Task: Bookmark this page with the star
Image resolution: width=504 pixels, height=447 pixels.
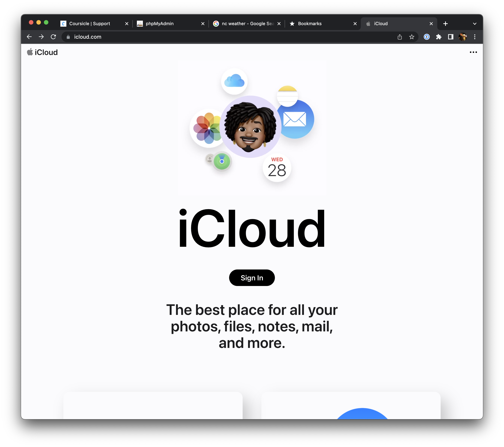Action: coord(412,37)
